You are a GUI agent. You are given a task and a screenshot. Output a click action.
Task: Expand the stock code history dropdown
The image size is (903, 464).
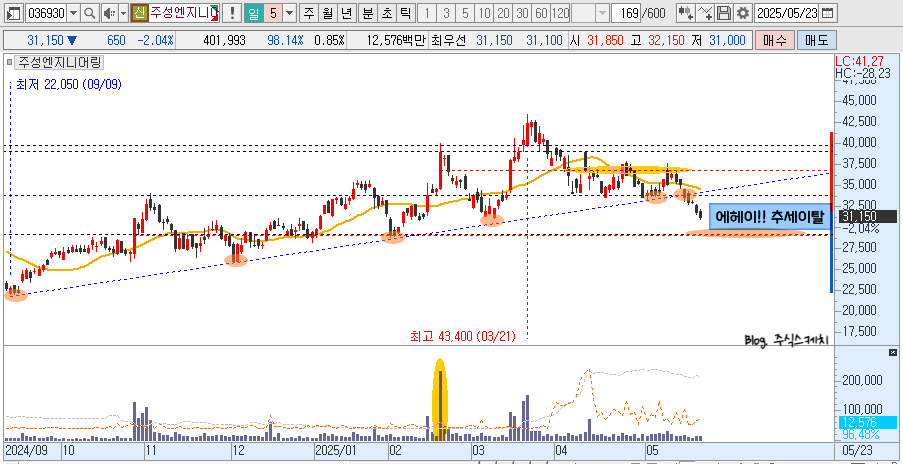coord(74,13)
